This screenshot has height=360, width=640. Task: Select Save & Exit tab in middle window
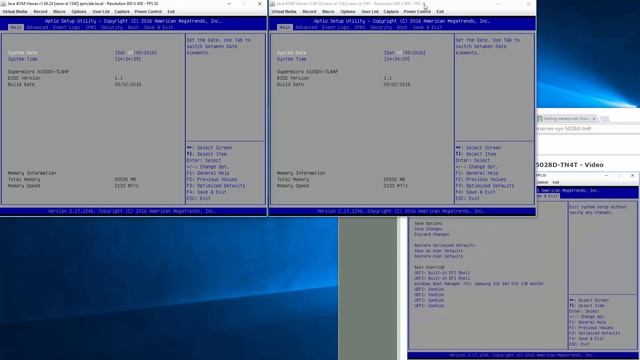[427, 27]
